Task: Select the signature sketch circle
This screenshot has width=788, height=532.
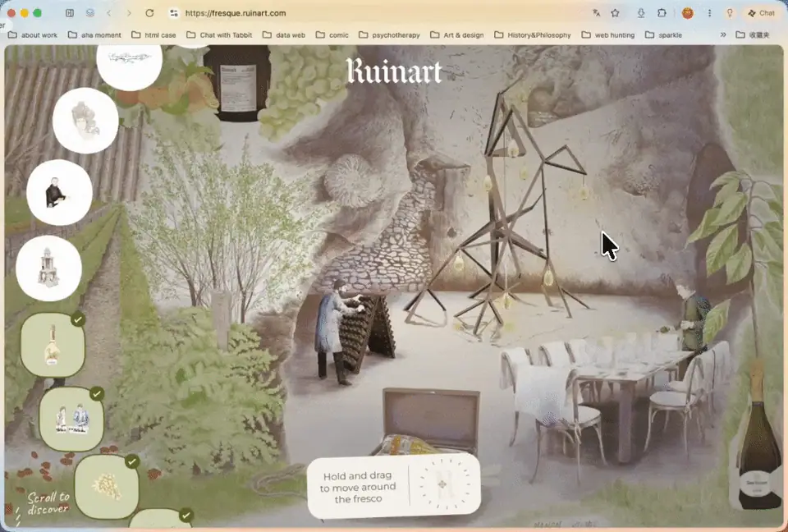Action: click(129, 66)
